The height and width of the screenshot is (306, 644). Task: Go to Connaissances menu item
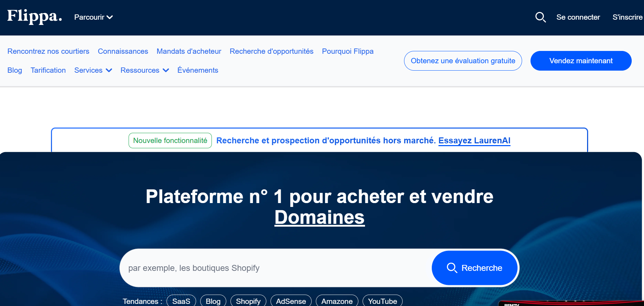123,51
